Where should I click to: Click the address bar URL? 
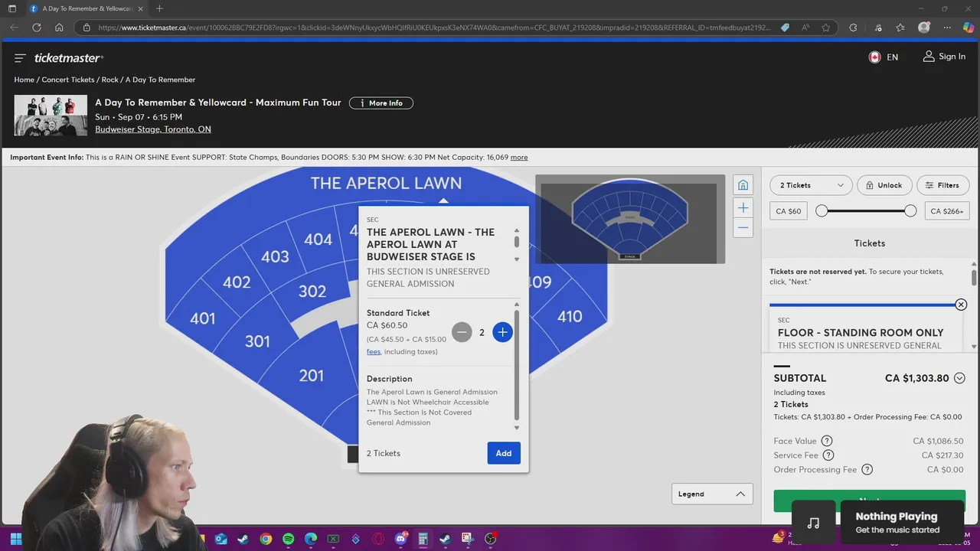434,28
